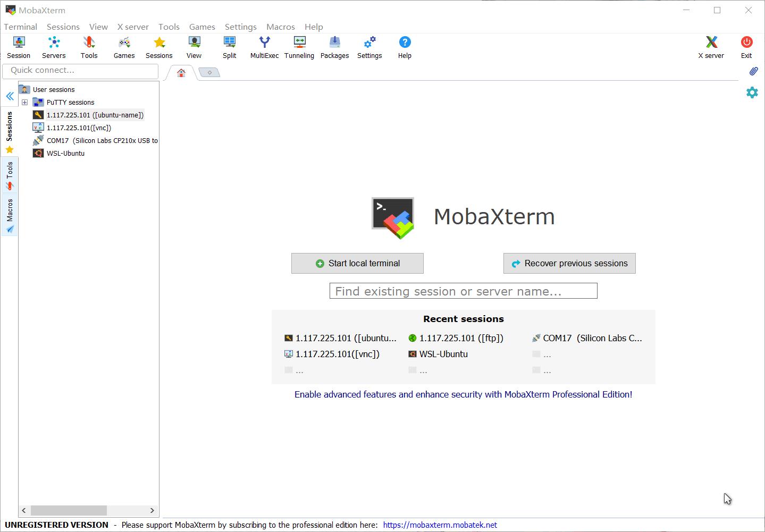Open the Games menu
This screenshot has width=765, height=532.
click(202, 27)
